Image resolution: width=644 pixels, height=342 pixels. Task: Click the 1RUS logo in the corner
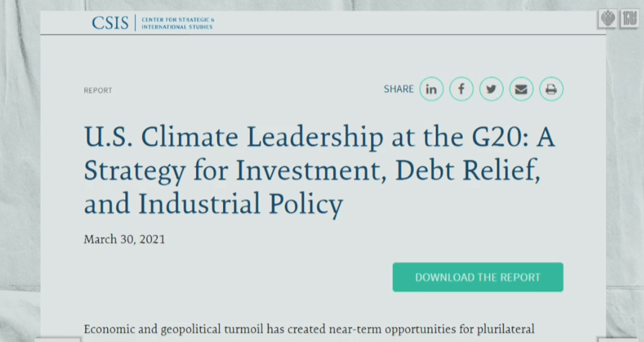(629, 19)
